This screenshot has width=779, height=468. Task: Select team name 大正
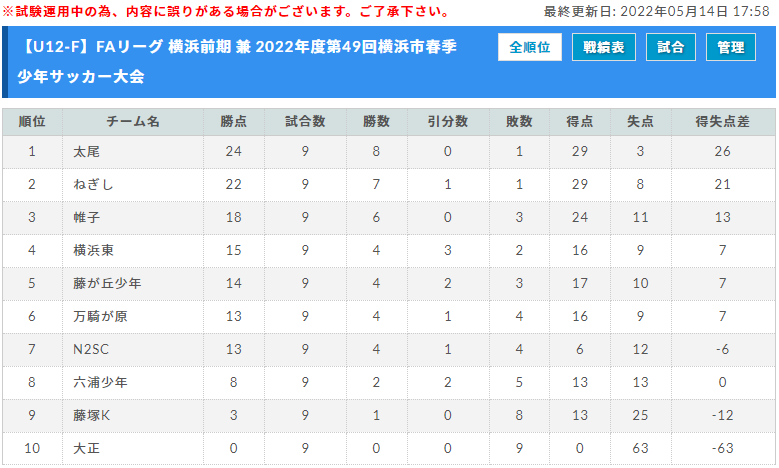click(x=86, y=448)
